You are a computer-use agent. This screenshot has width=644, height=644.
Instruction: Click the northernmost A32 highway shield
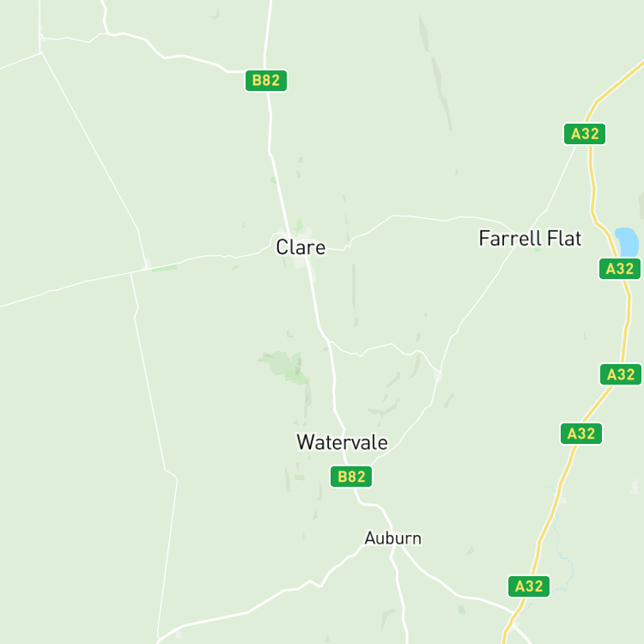pyautogui.click(x=585, y=134)
